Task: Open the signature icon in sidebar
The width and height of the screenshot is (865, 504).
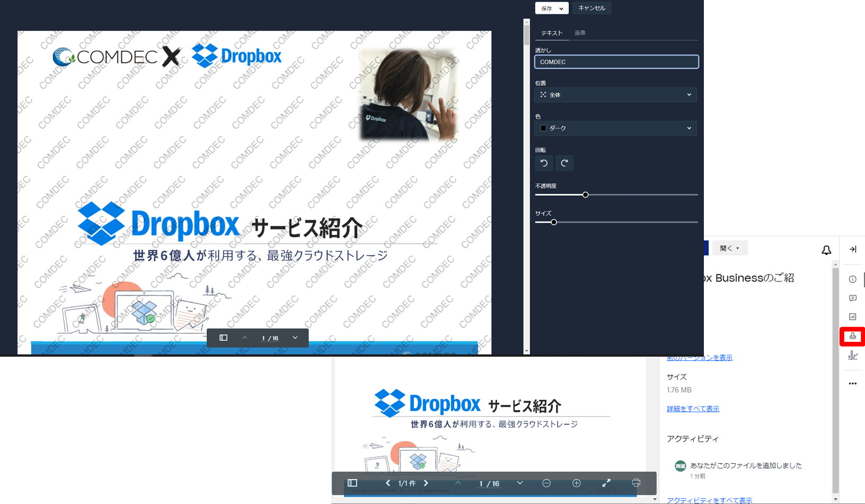Action: pyautogui.click(x=853, y=356)
